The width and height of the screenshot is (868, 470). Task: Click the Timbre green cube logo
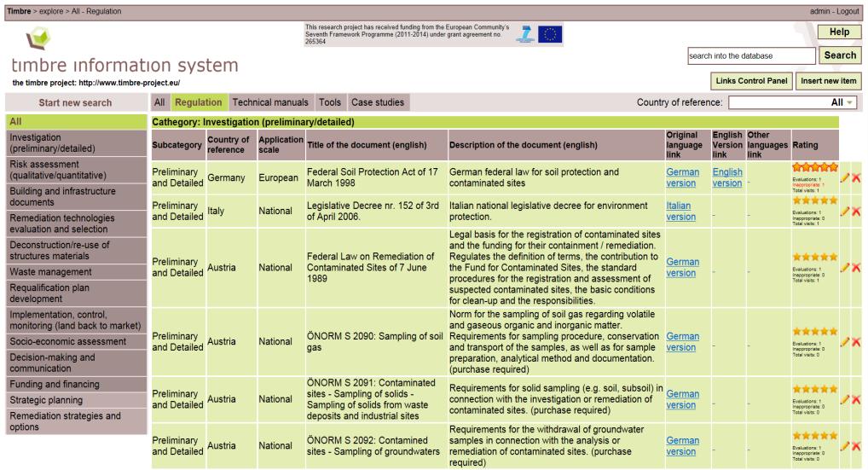click(x=38, y=38)
